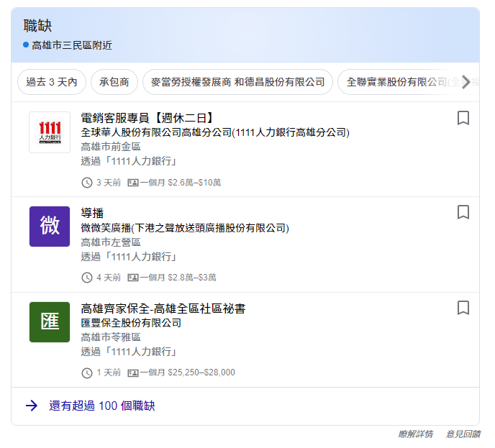This screenshot has height=448, width=495.
Task: Click the salary icon in 導播 row
Action: click(x=133, y=278)
